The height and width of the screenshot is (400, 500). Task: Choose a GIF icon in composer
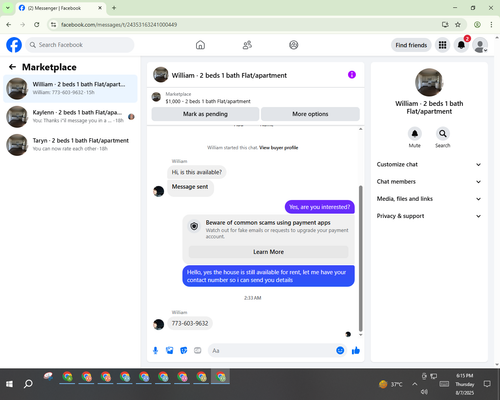[x=198, y=350]
